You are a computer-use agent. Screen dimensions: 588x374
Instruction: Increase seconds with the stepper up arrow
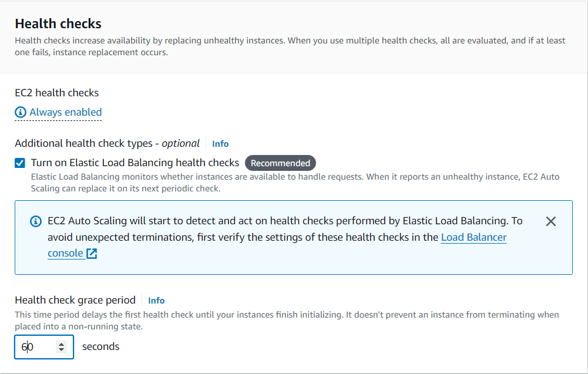pyautogui.click(x=62, y=343)
